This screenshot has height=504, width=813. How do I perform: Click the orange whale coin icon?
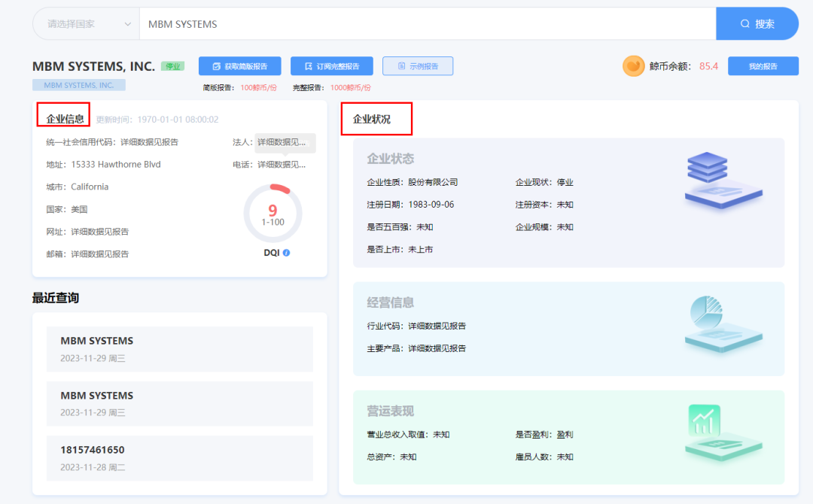click(634, 66)
